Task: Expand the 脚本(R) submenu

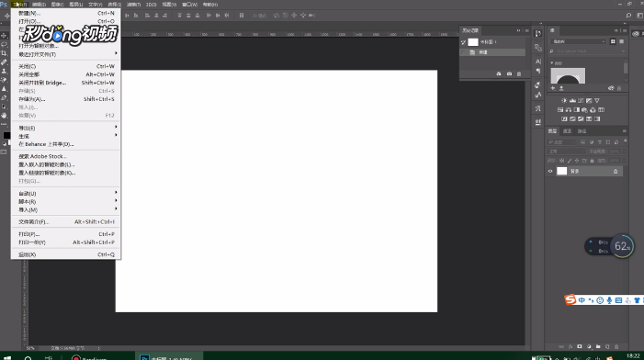Action: pos(66,201)
